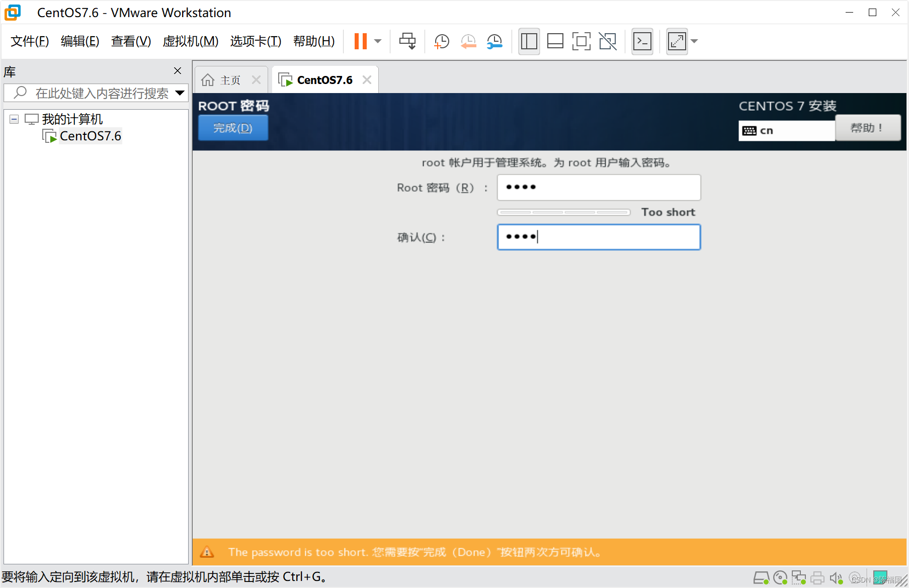The width and height of the screenshot is (909, 588).
Task: Toggle the thumbnail bar view
Action: (x=555, y=41)
